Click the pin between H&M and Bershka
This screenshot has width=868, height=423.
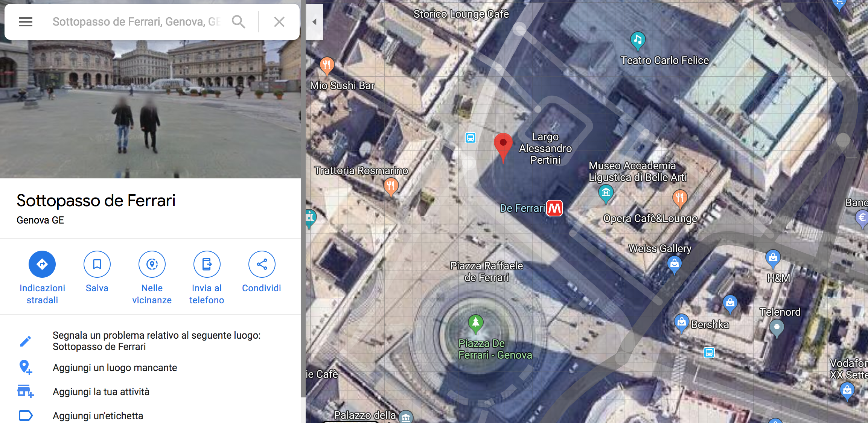click(x=730, y=304)
